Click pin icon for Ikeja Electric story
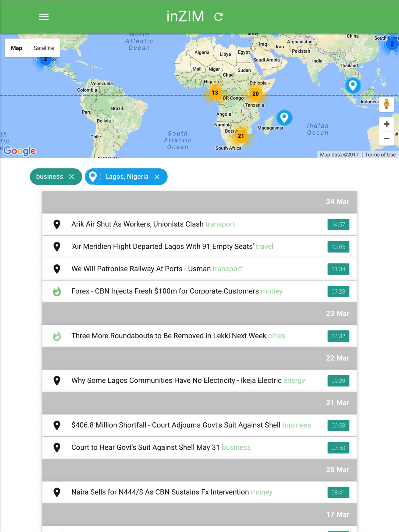Image resolution: width=399 pixels, height=532 pixels. (x=57, y=381)
